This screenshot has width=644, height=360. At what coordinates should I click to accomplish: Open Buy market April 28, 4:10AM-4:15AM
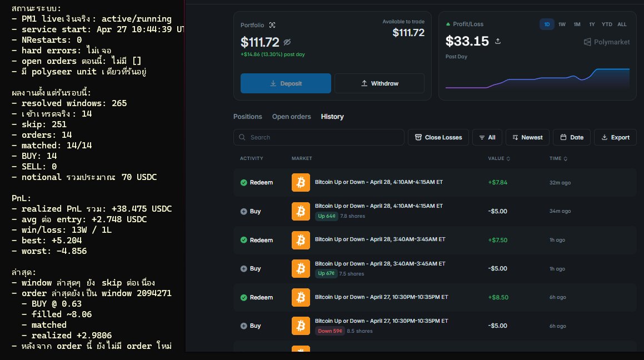click(379, 206)
